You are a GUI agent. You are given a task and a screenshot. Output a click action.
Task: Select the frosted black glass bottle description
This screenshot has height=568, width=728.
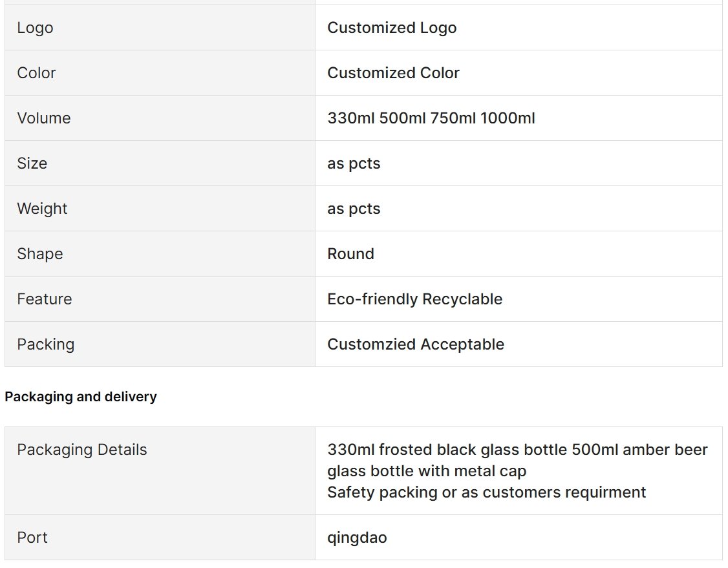point(517,471)
